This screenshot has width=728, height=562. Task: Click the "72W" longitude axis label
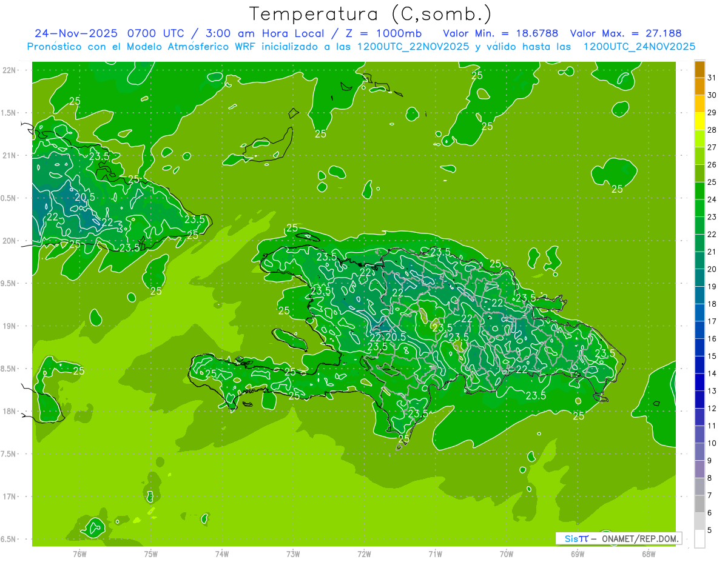coord(364,554)
